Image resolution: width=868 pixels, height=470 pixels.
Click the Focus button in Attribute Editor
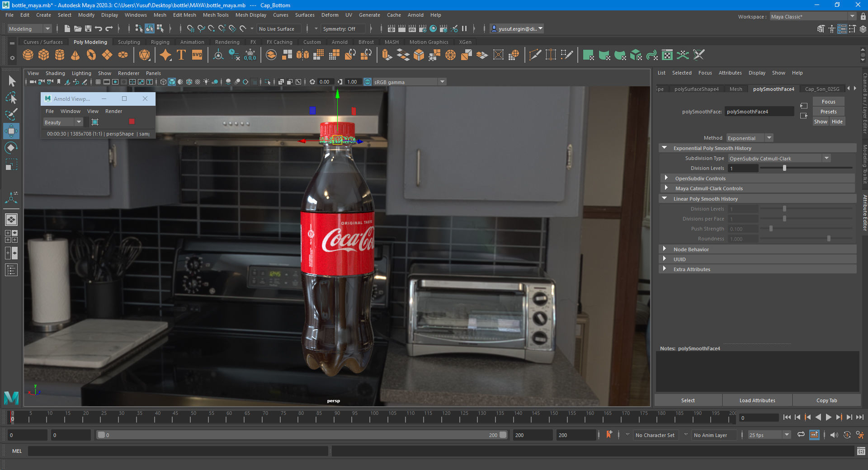828,102
